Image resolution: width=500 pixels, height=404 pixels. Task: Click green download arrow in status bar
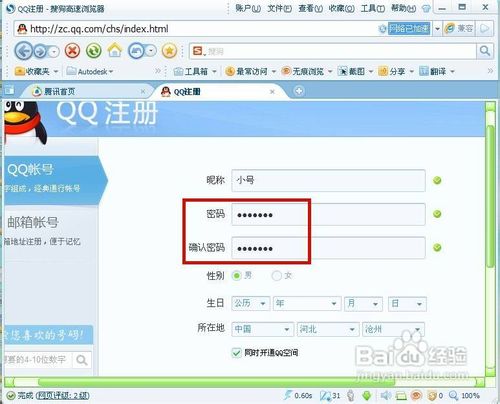[x=367, y=396]
